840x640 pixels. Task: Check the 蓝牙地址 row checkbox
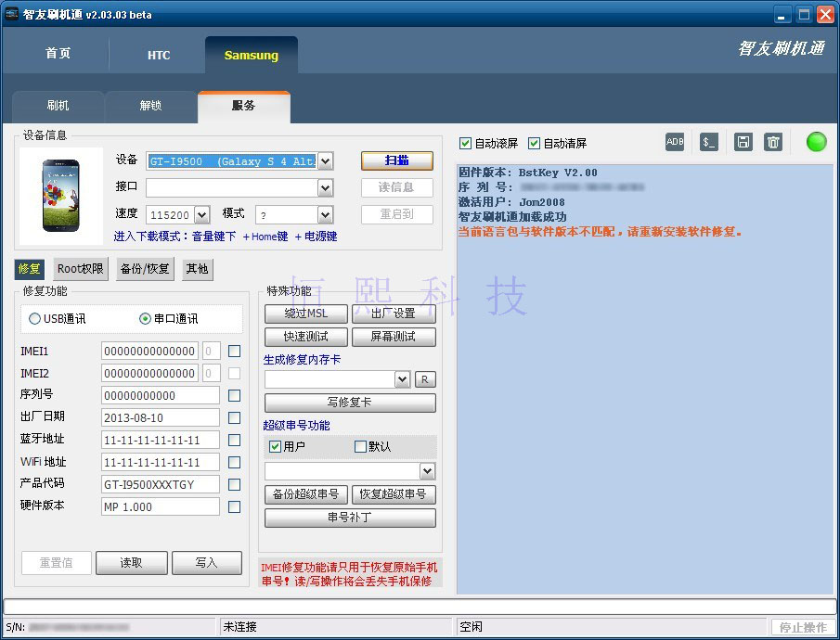click(x=234, y=441)
